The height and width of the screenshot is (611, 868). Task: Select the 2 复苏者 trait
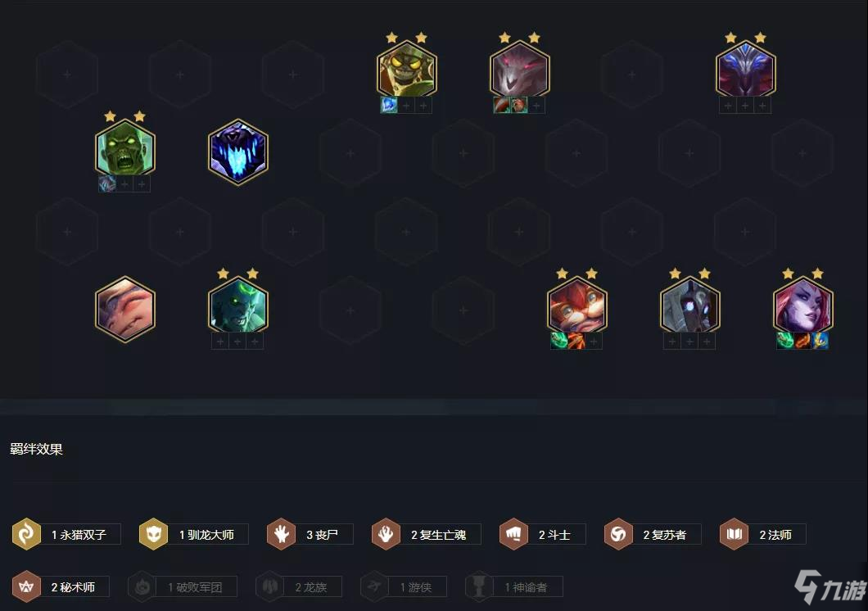(652, 534)
